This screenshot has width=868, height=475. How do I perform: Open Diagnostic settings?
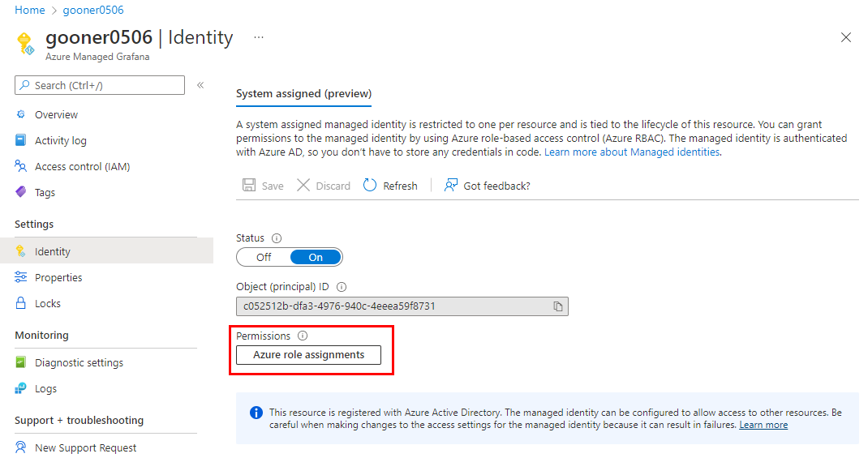pos(79,363)
